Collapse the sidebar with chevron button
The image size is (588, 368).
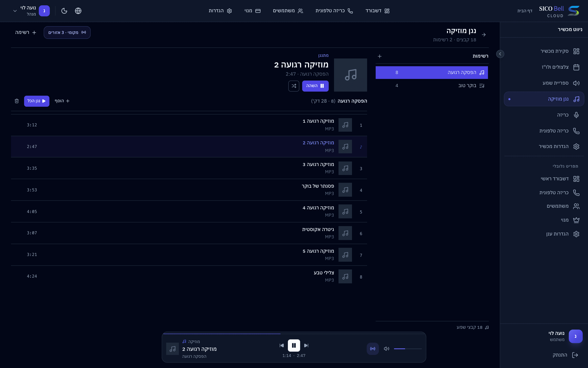[500, 54]
